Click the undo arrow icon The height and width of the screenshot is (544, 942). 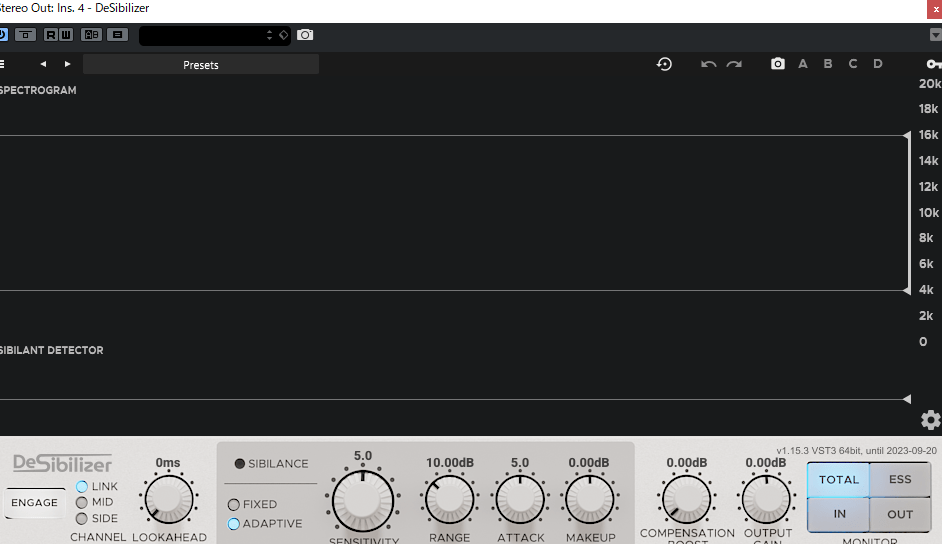(708, 64)
